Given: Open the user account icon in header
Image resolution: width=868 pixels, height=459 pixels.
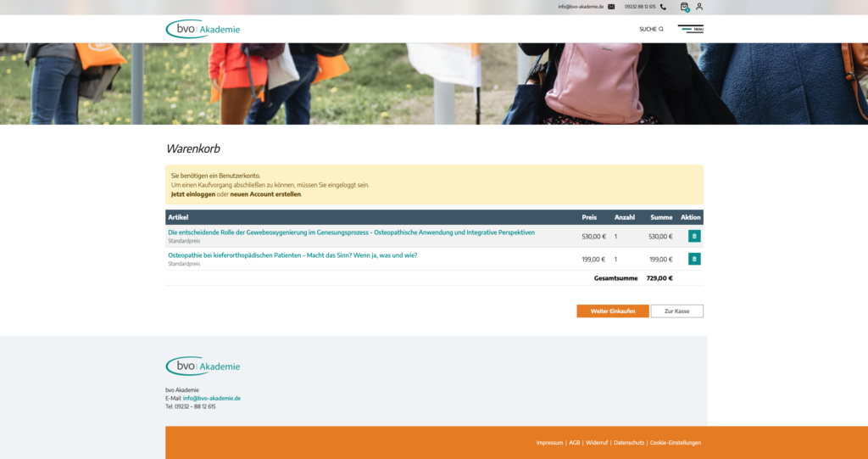Looking at the screenshot, I should 699,7.
